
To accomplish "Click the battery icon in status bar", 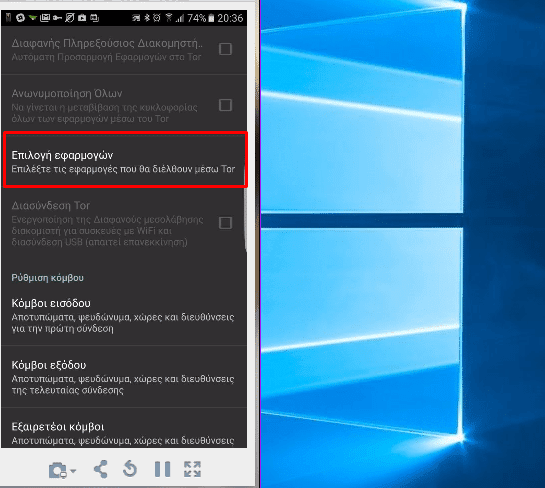I will click(x=211, y=18).
